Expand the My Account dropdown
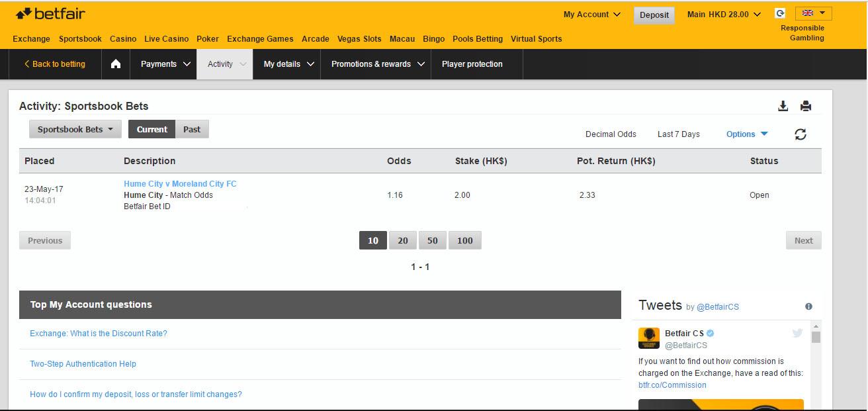 pyautogui.click(x=592, y=14)
